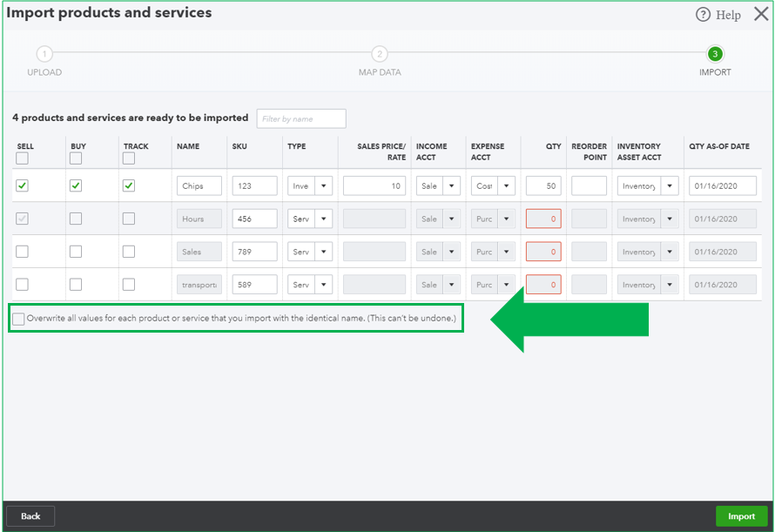Viewport: 775px width, 532px height.
Task: Check Buy for the Sales row
Action: pos(76,251)
